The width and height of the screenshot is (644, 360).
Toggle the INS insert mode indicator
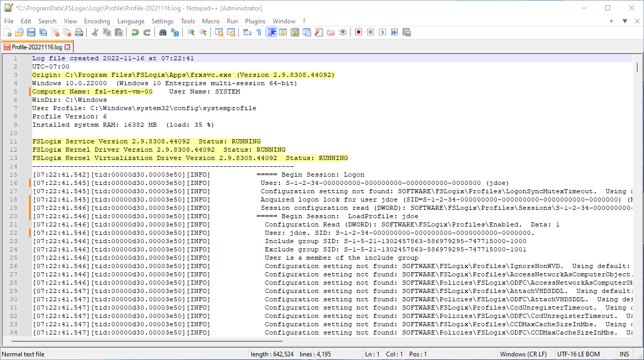tap(624, 354)
